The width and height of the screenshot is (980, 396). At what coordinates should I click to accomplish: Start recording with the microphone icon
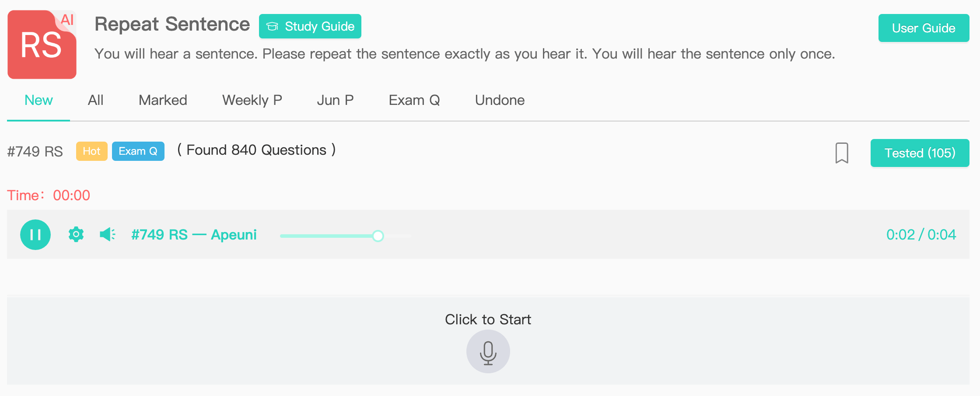click(488, 351)
